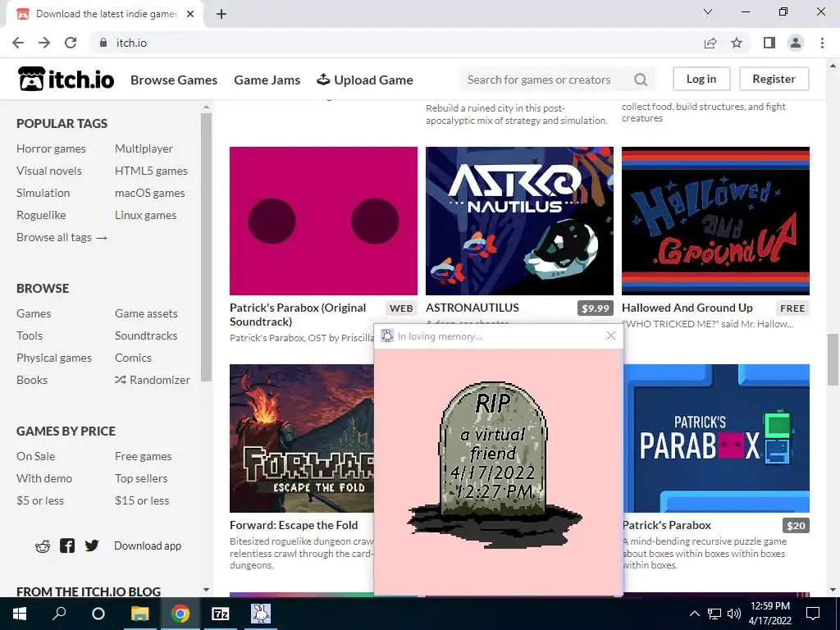Click the rabbit app icon on the taskbar
The width and height of the screenshot is (840, 630).
[260, 614]
